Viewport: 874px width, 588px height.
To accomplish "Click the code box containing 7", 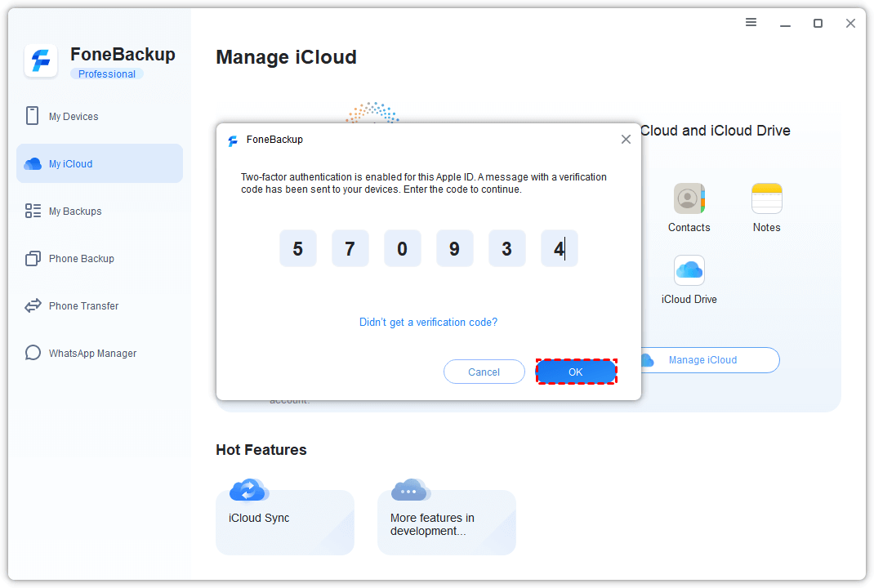I will (x=350, y=248).
